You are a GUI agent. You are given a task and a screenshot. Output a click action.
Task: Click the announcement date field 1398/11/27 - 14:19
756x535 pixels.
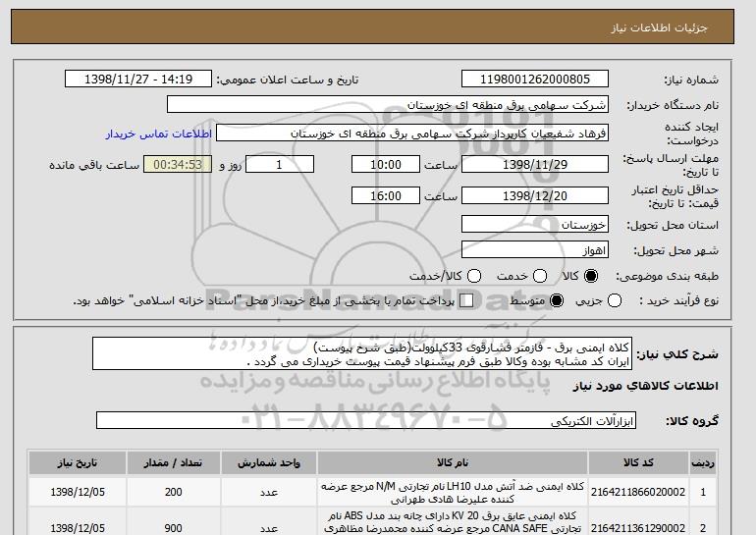click(x=138, y=80)
